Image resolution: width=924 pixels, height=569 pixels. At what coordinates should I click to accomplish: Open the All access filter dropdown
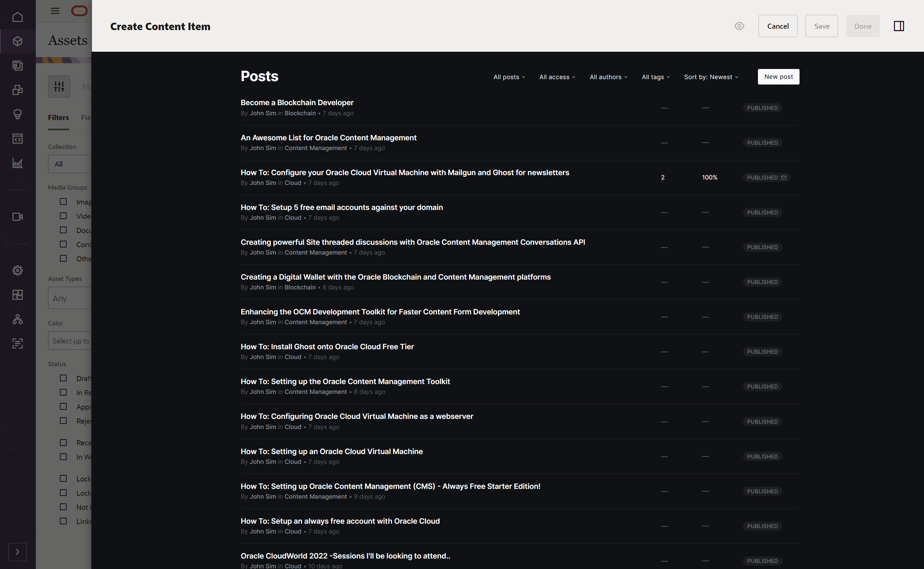[x=557, y=77]
